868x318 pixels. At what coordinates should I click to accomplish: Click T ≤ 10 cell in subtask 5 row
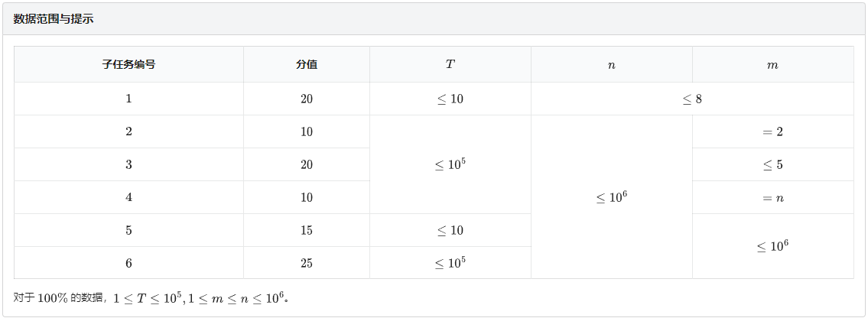[450, 230]
